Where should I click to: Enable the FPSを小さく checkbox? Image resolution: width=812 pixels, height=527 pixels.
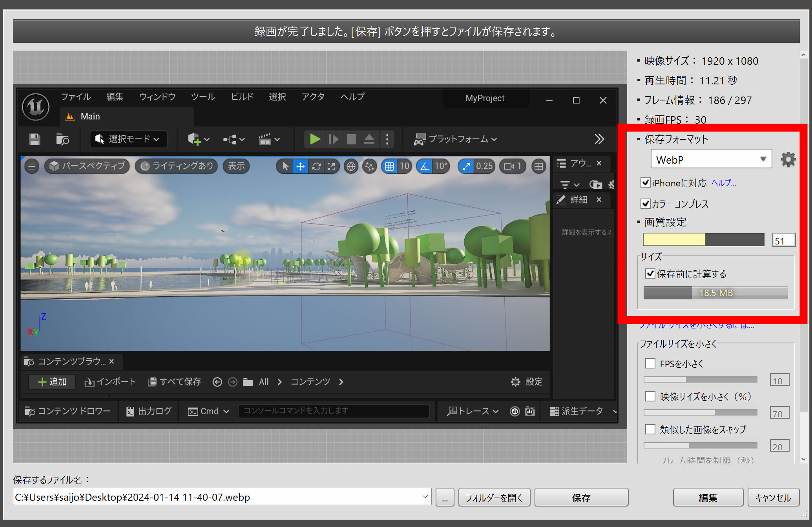650,363
